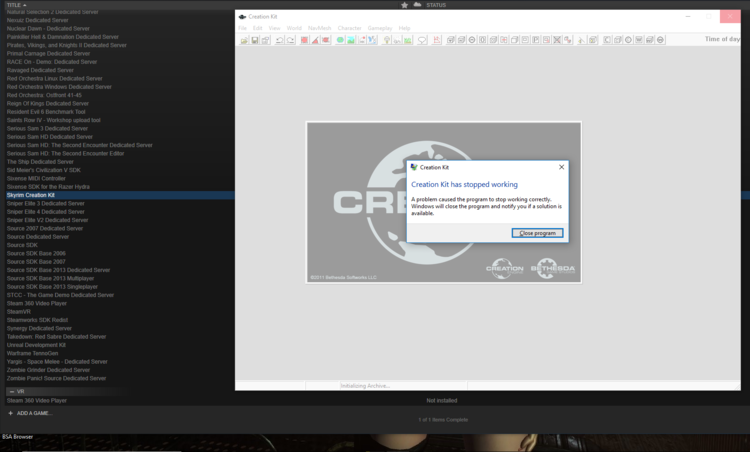
Task: Click the Preferences icon next to the Save icon
Action: (265, 40)
